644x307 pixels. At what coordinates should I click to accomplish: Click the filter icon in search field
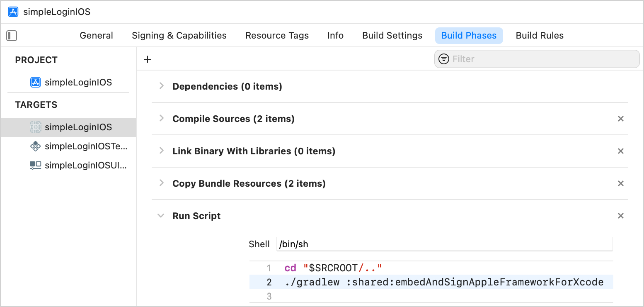pyautogui.click(x=444, y=59)
